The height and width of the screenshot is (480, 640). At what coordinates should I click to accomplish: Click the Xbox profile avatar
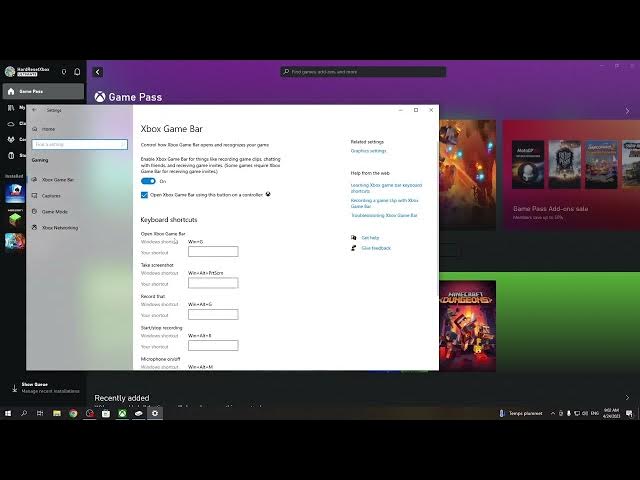pyautogui.click(x=10, y=72)
